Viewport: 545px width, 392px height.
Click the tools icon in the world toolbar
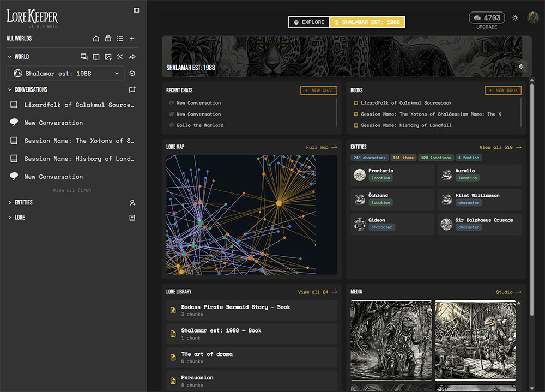[x=121, y=57]
